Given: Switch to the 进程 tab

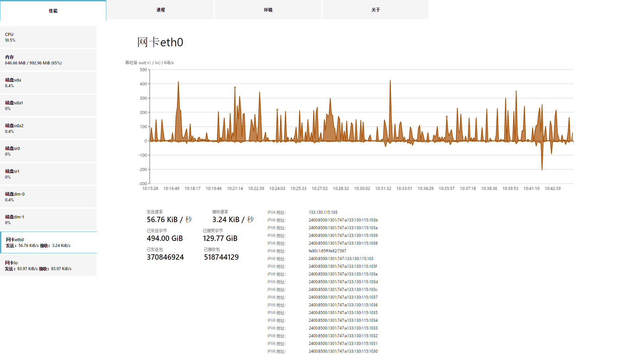Looking at the screenshot, I should coord(160,10).
